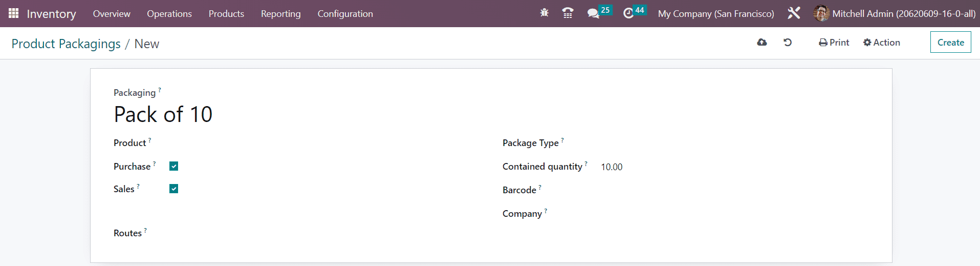The width and height of the screenshot is (980, 266).
Task: Open the bug debug tools icon
Action: pyautogui.click(x=545, y=13)
